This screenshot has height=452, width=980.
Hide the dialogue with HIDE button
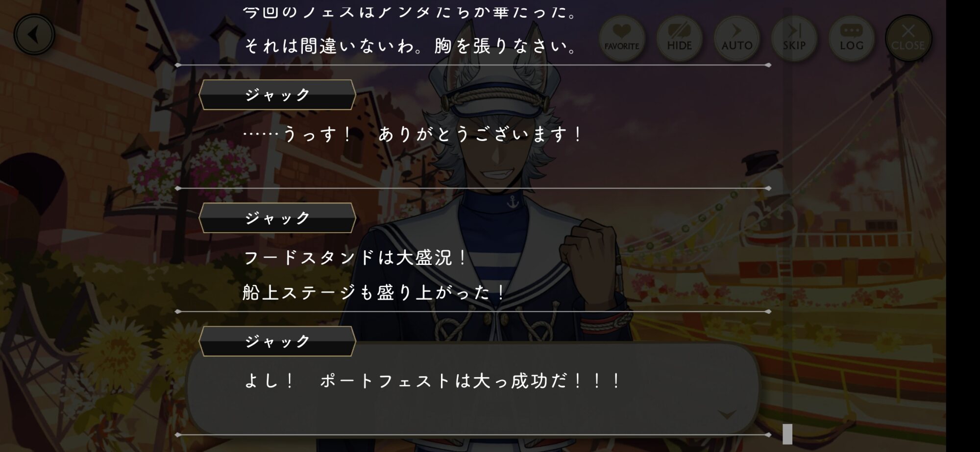pos(679,38)
